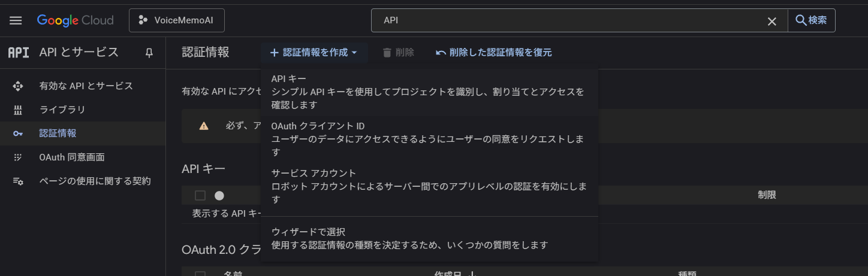Choose ウィザードで選択 option
868x276 pixels.
pos(429,238)
